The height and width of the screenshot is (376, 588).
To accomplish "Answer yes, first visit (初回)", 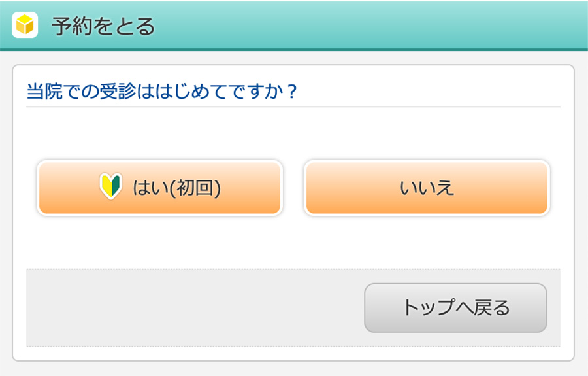I will [160, 188].
